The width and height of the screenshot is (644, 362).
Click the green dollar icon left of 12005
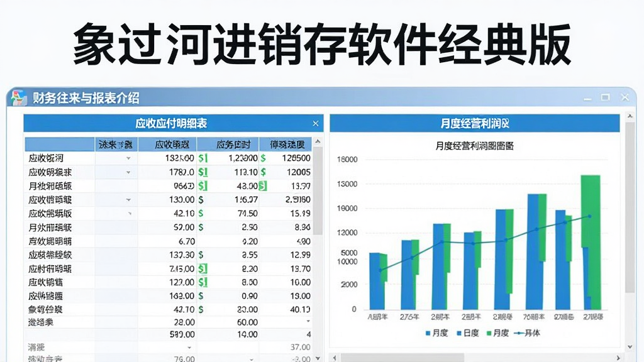[x=263, y=172]
